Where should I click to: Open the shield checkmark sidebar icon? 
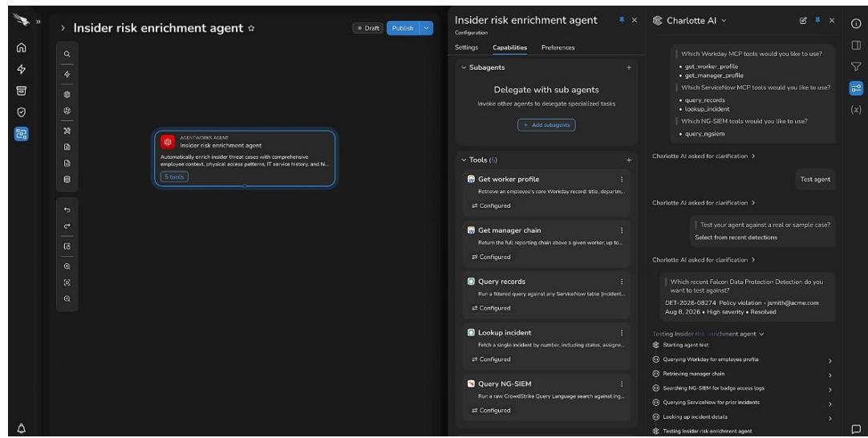[21, 112]
